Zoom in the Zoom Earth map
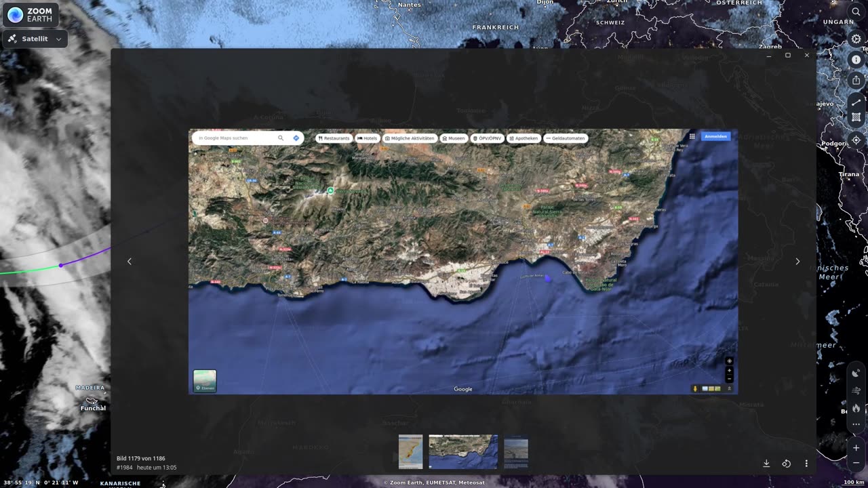Screen dimensions: 868x488 point(856,447)
